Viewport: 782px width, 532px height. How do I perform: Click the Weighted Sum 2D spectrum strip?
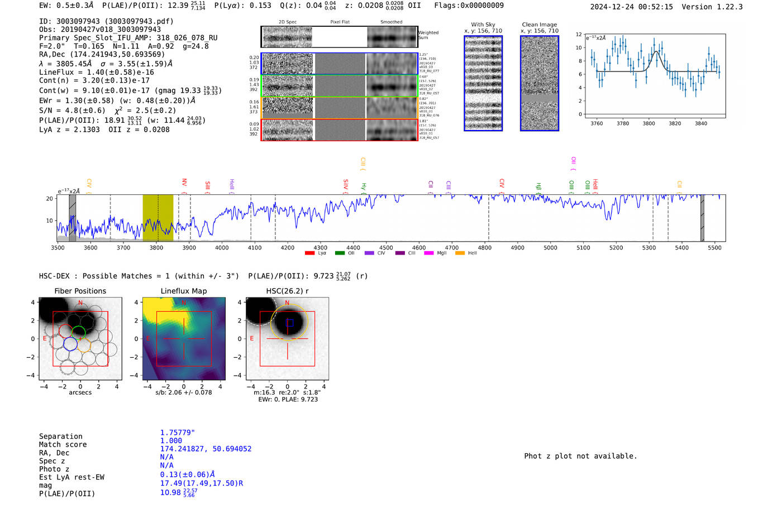coord(339,37)
